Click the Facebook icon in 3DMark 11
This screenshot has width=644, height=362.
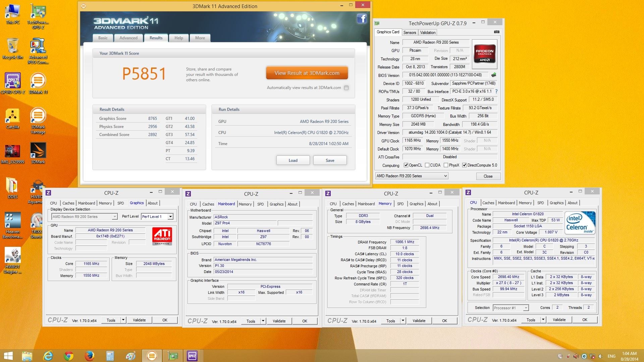click(x=362, y=18)
